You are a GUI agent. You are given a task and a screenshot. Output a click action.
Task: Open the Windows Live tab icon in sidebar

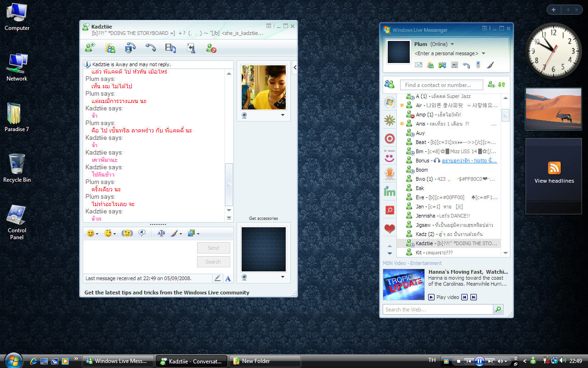click(390, 103)
